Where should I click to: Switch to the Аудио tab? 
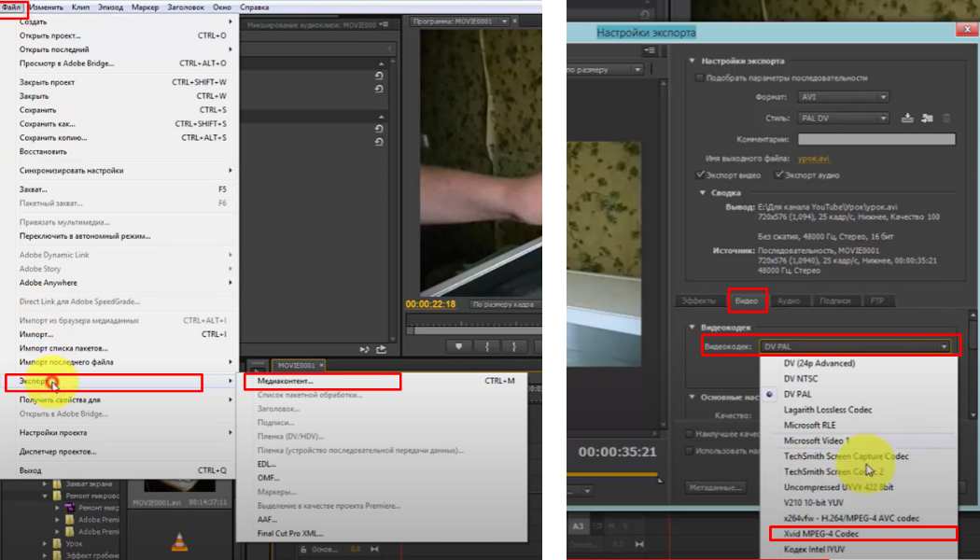click(x=789, y=301)
